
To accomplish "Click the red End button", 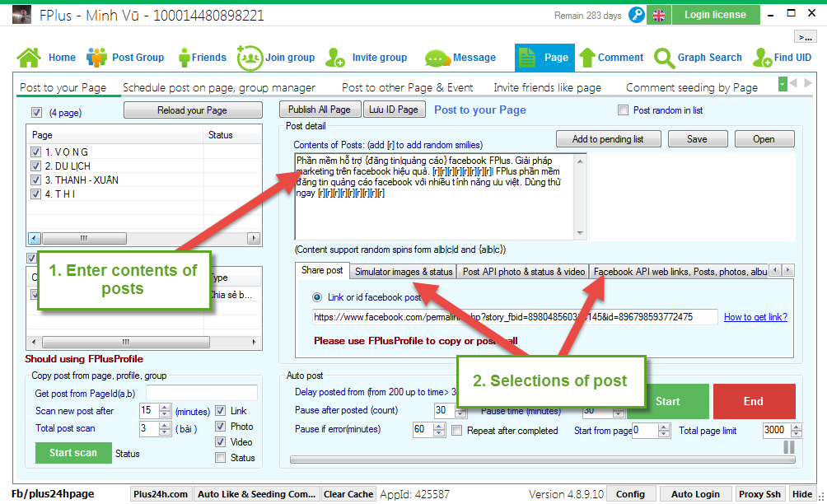I will (754, 401).
